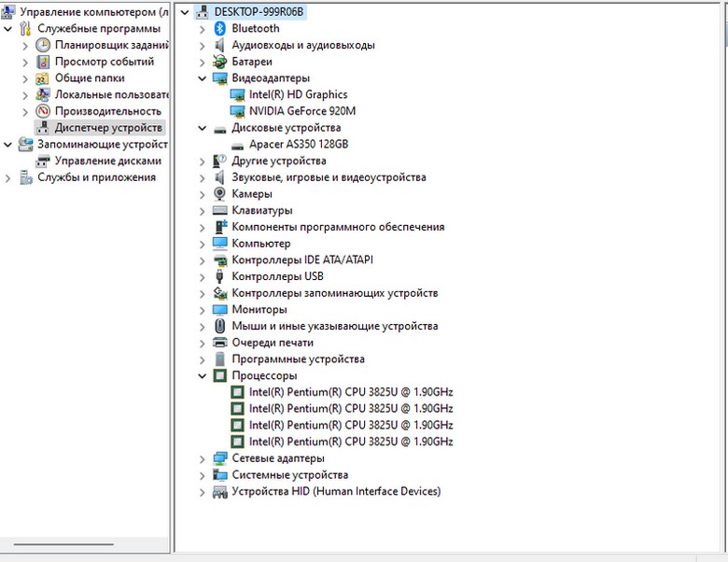The width and height of the screenshot is (728, 562).
Task: Click the Контроллеры USB icon
Action: coord(220,276)
